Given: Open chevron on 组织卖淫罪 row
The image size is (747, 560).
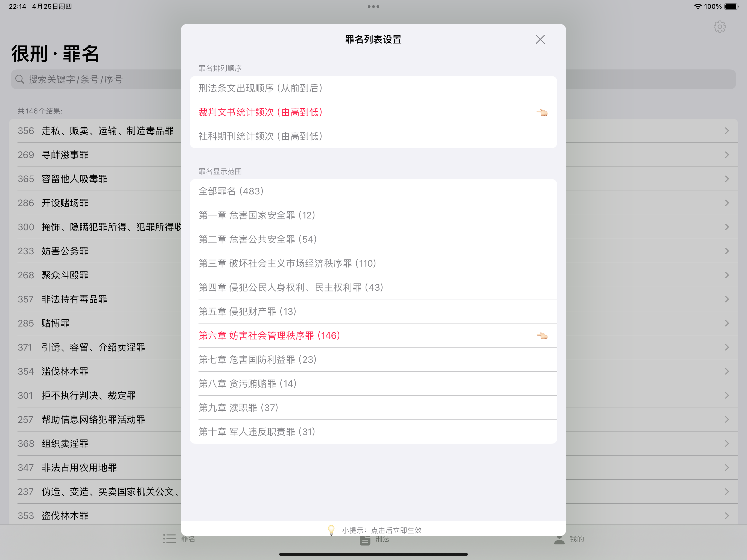Looking at the screenshot, I should tap(727, 444).
